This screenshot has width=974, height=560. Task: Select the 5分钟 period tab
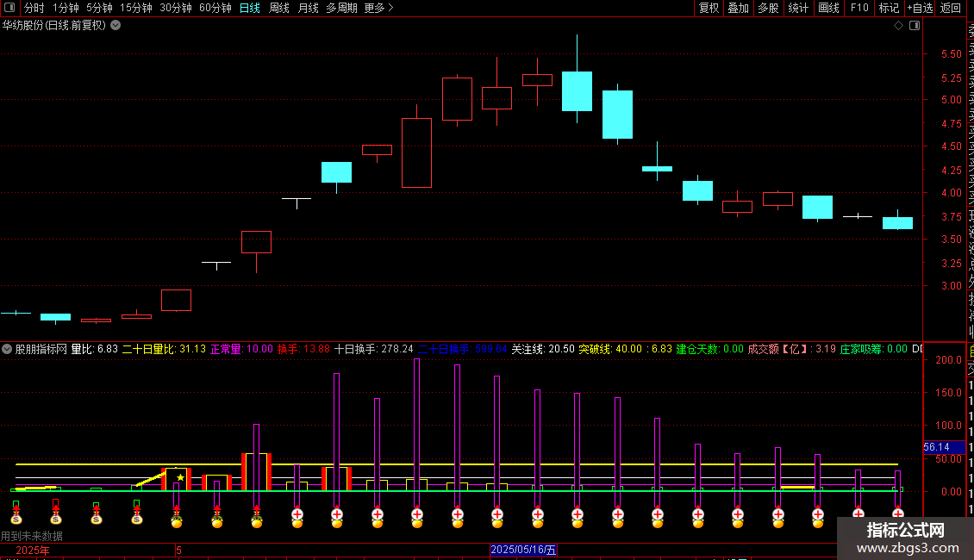(x=99, y=8)
